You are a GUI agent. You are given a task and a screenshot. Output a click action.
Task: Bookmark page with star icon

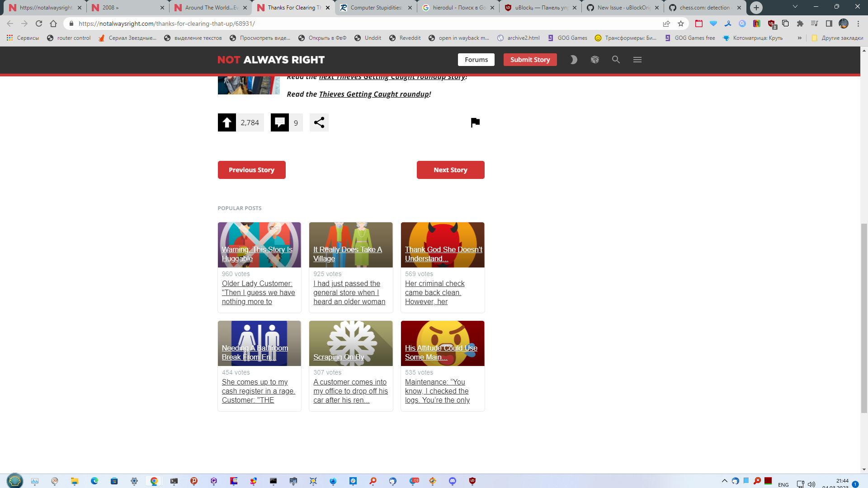point(681,23)
